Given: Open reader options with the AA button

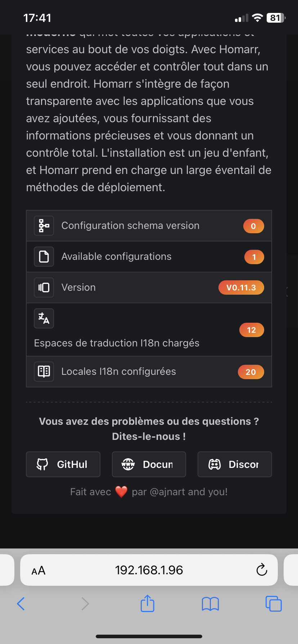Looking at the screenshot, I should point(39,570).
